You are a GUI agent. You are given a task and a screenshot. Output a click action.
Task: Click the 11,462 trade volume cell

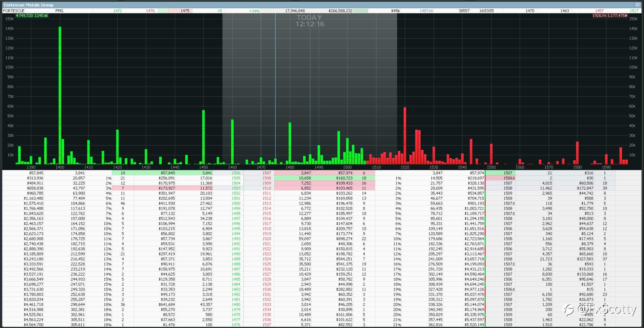(546, 188)
